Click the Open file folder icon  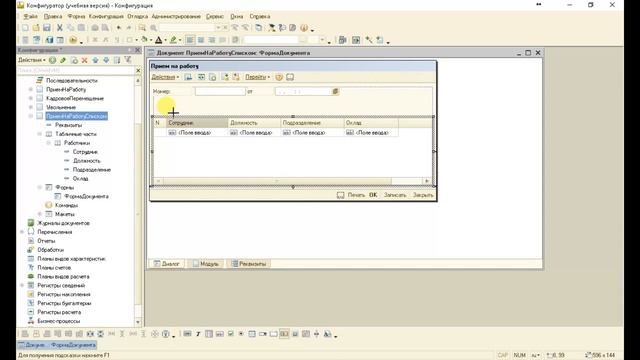pyautogui.click(x=36, y=28)
